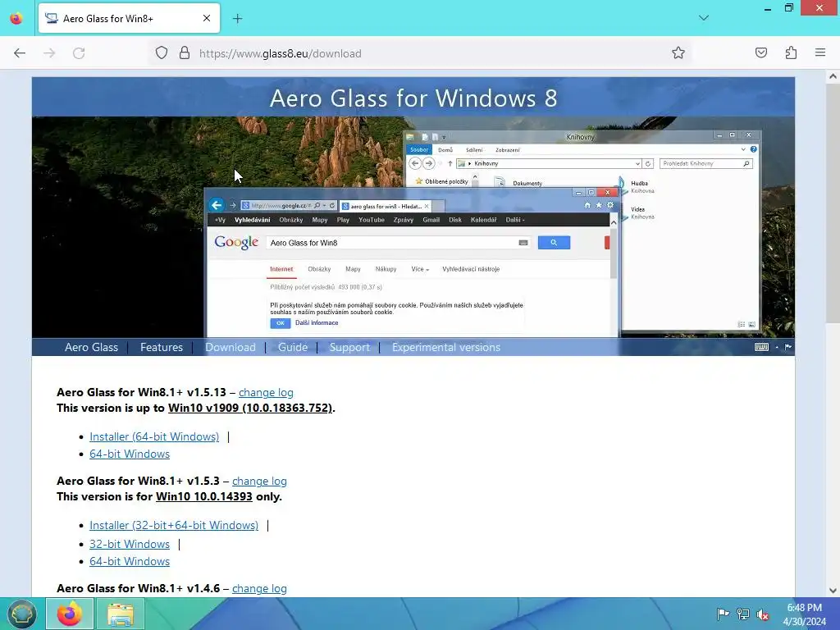Open the Win10 10.0.14393 link
840x630 pixels.
click(x=204, y=496)
